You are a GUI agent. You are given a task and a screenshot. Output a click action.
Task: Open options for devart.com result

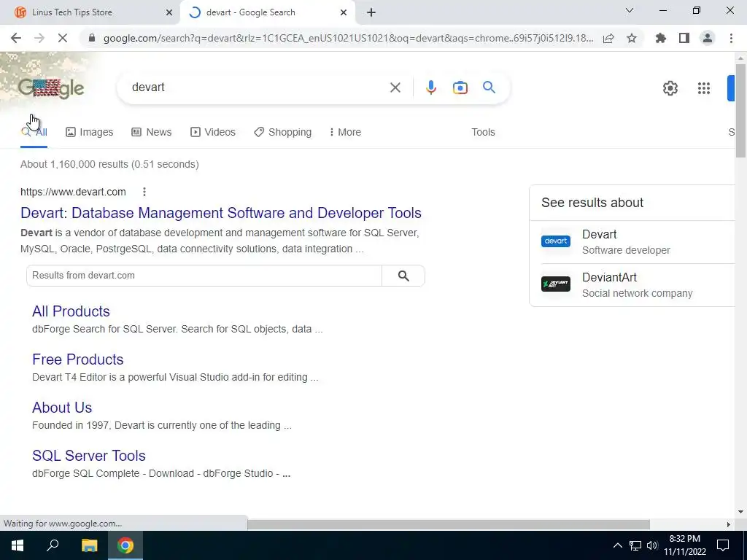tap(144, 192)
